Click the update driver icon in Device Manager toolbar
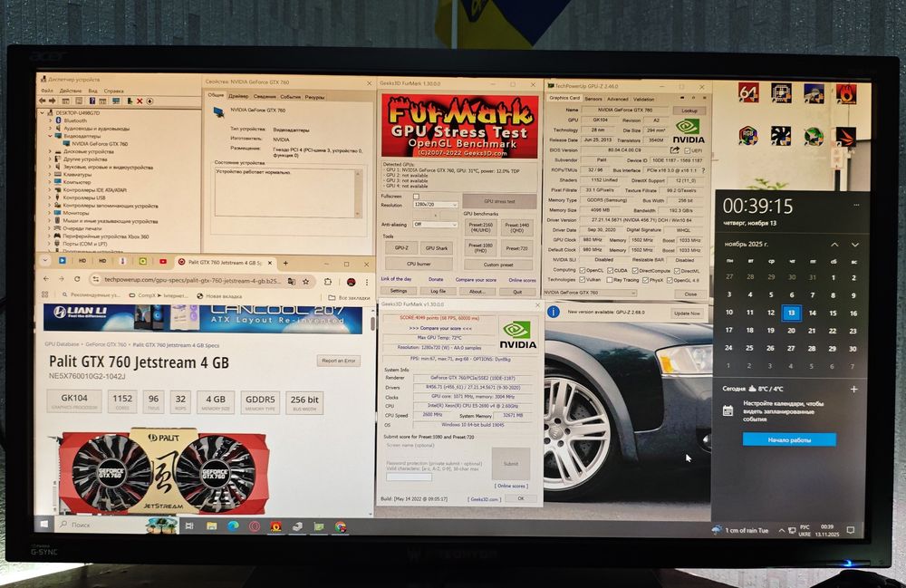Screen dimensions: 906x588 click(x=130, y=101)
